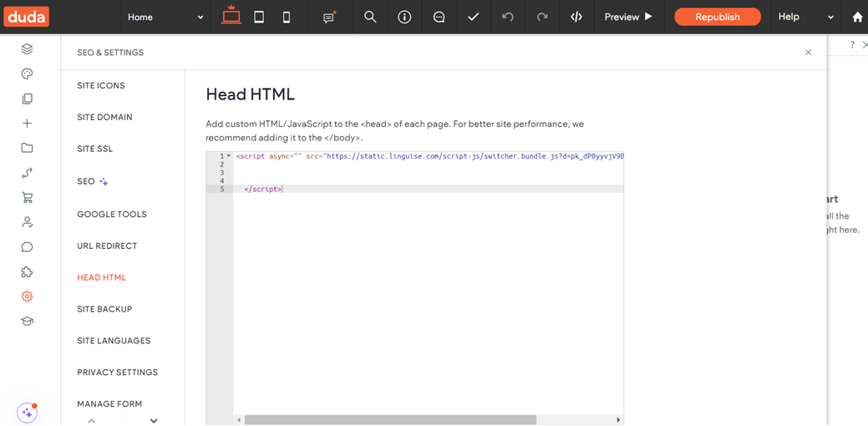Switch to mobile view icon
This screenshot has height=426, width=868.
click(x=287, y=18)
